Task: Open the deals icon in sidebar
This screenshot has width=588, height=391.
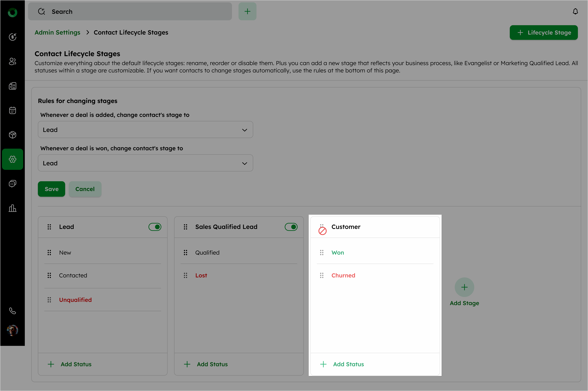Action: [12, 37]
